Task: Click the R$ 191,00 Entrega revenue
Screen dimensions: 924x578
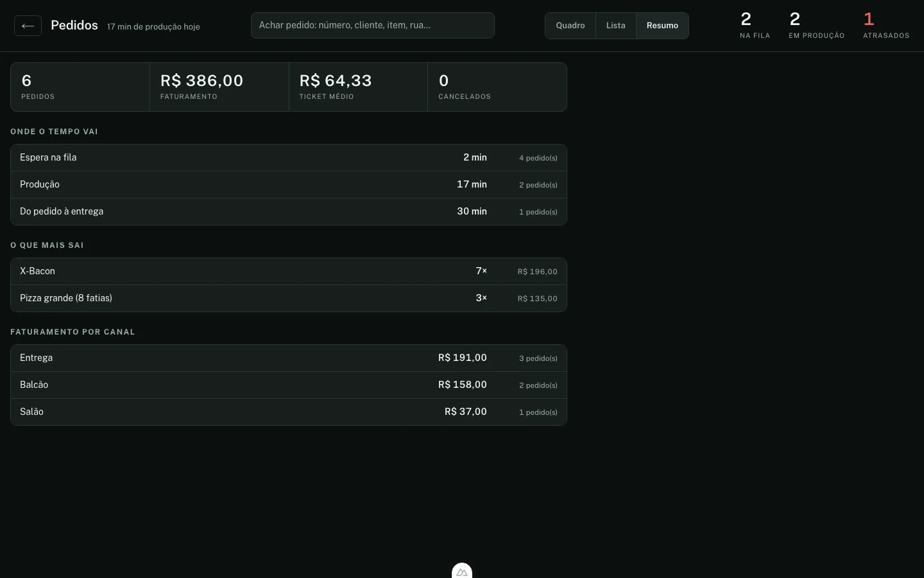Action: [x=463, y=358]
